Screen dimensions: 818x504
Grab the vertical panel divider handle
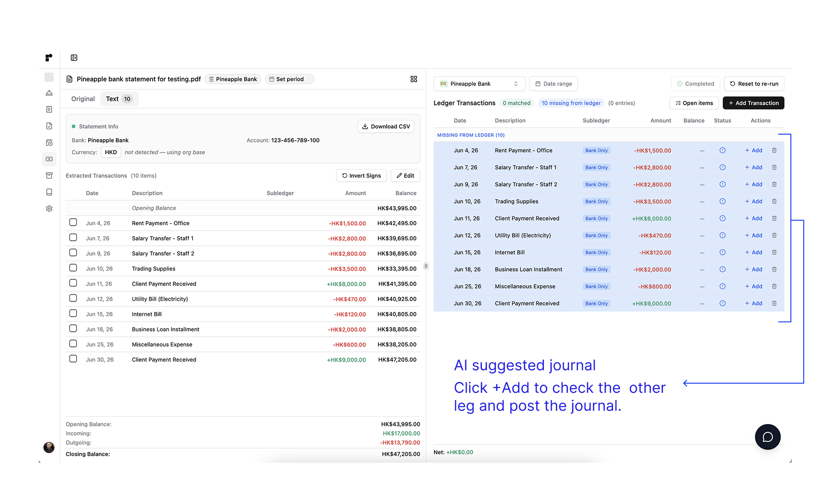pos(426,266)
